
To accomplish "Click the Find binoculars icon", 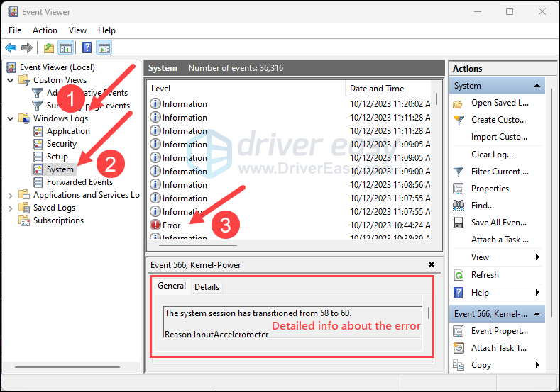I will pyautogui.click(x=459, y=206).
